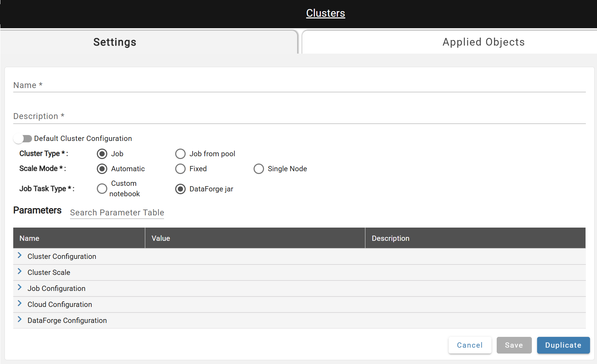Click the Description input field

[299, 117]
